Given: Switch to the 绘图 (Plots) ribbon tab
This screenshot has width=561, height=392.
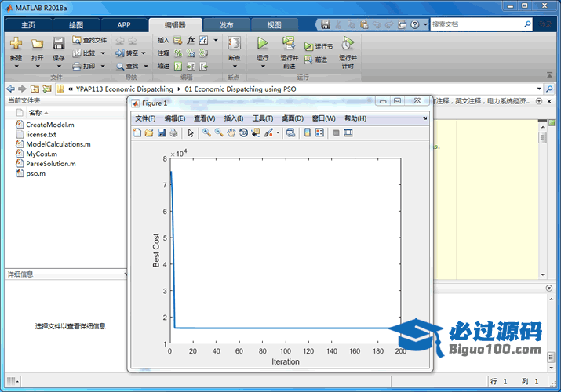Looking at the screenshot, I should pyautogui.click(x=76, y=24).
